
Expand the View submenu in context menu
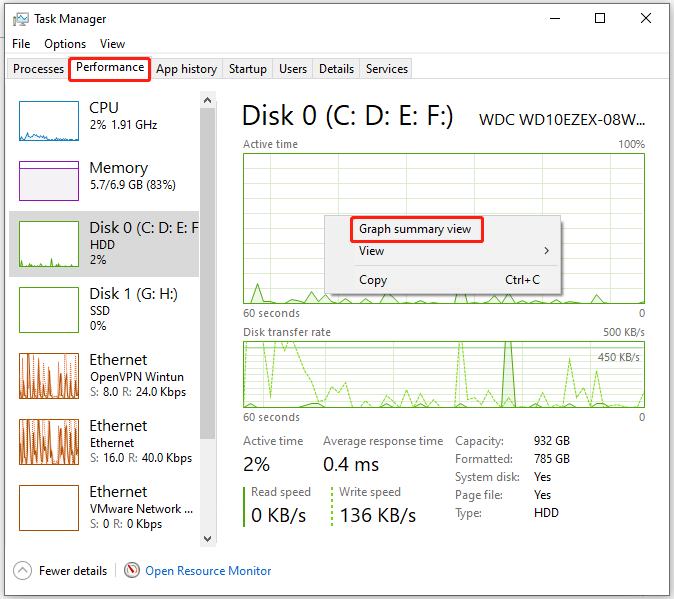(x=443, y=251)
